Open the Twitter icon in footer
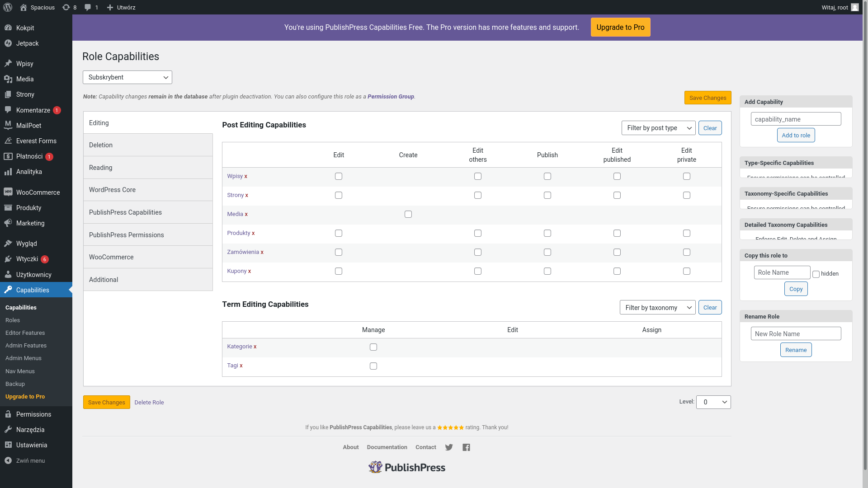This screenshot has width=868, height=488. (449, 447)
